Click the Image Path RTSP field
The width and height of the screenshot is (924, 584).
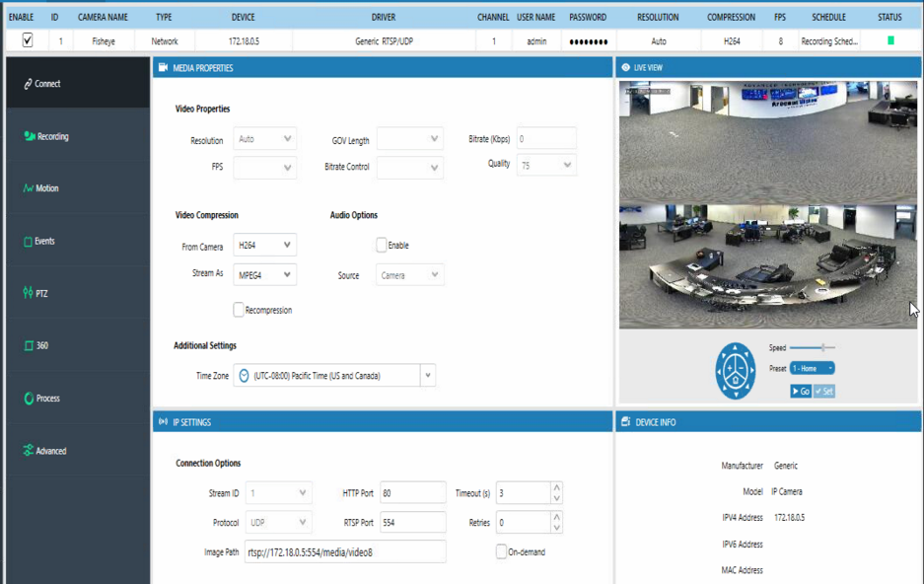[x=345, y=552]
